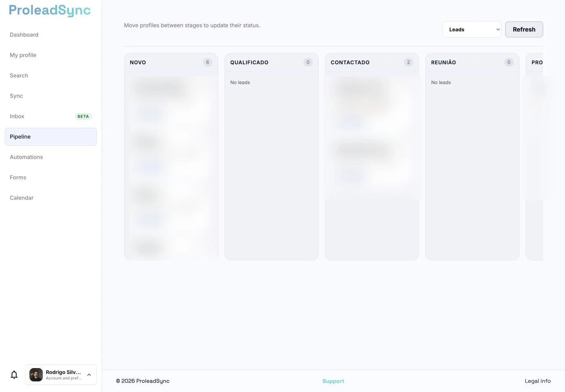Image resolution: width=565 pixels, height=392 pixels.
Task: Click Rodrigo Silv... account name
Action: pyautogui.click(x=63, y=372)
